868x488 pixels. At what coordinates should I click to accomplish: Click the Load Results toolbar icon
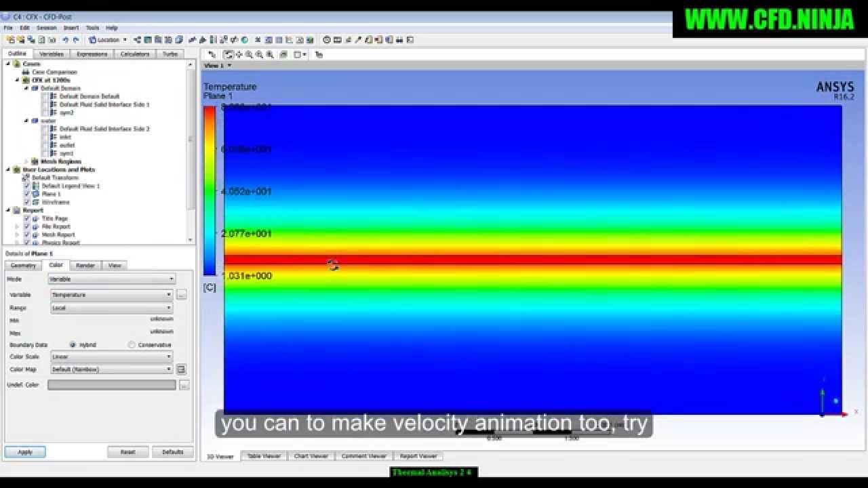10,40
